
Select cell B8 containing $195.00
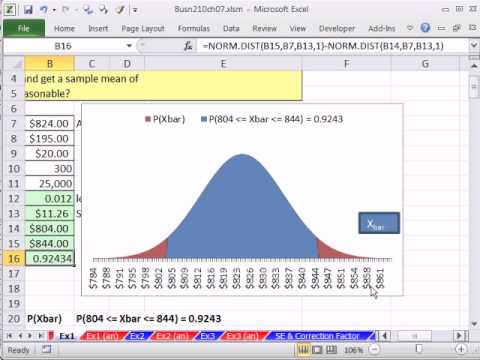[49, 139]
